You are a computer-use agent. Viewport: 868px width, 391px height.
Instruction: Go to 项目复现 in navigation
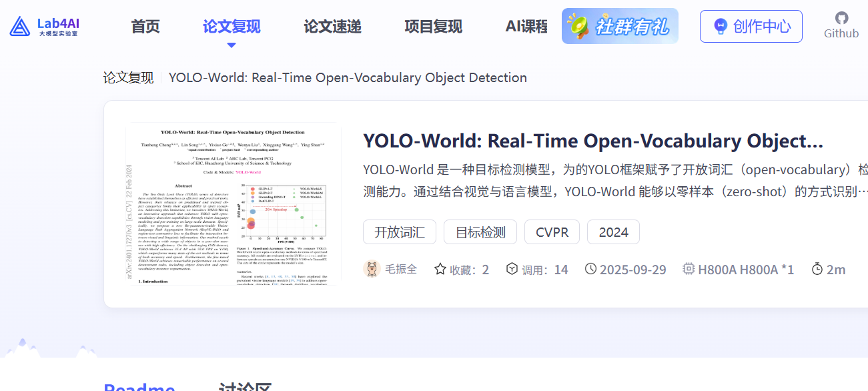tap(433, 27)
